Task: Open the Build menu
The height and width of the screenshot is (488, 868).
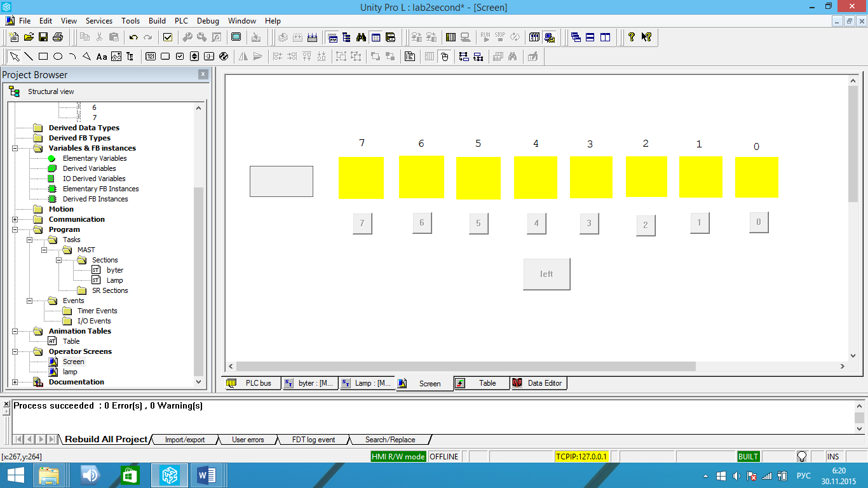Action: tap(157, 21)
